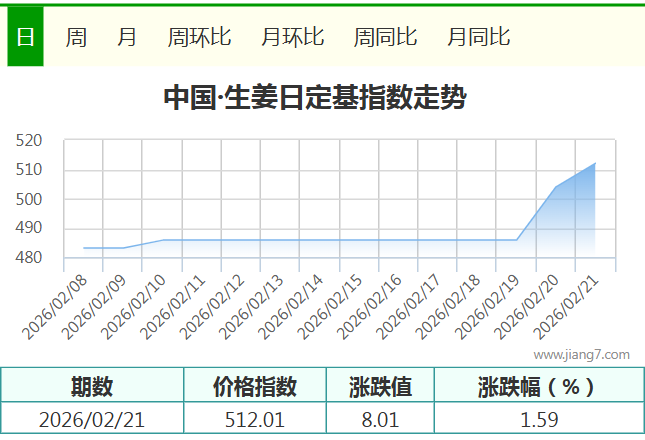Click the 期数 column header
645x440 pixels.
pyautogui.click(x=92, y=386)
